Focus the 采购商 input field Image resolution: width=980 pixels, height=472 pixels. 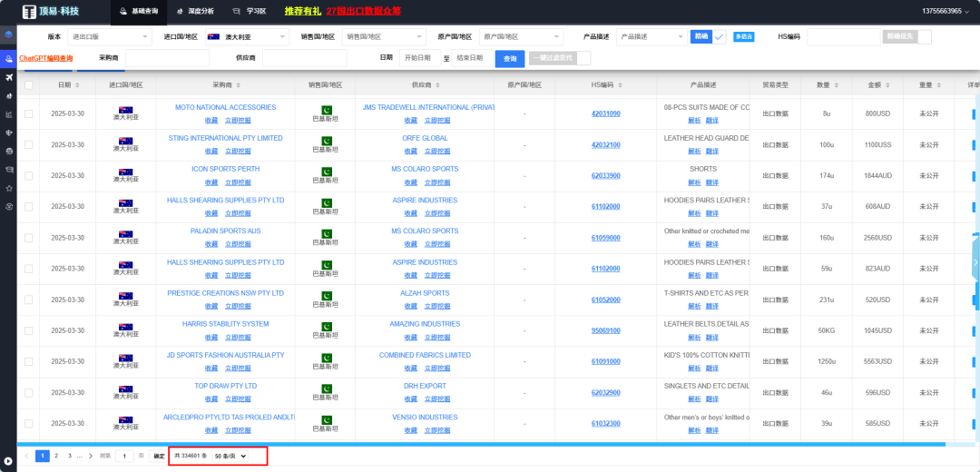click(167, 58)
